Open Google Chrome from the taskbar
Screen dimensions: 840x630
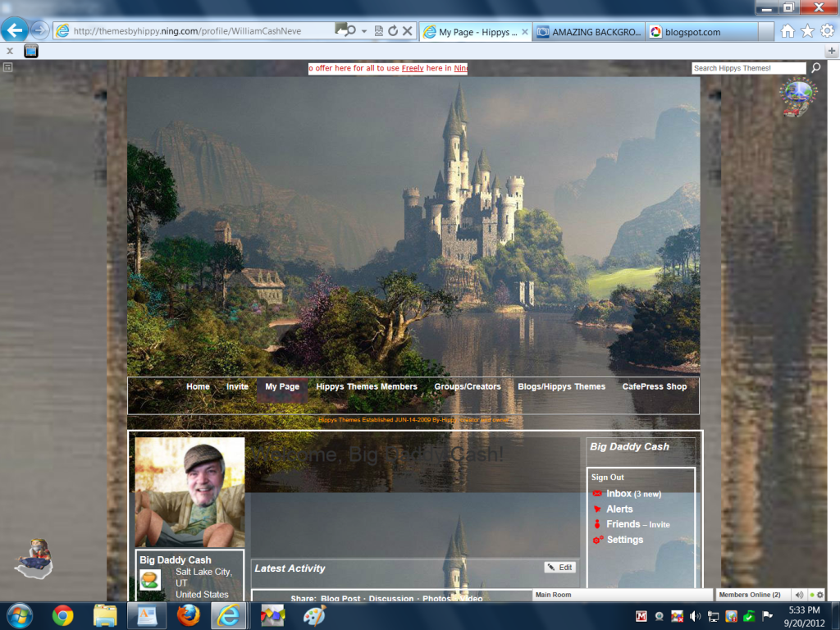(x=63, y=615)
